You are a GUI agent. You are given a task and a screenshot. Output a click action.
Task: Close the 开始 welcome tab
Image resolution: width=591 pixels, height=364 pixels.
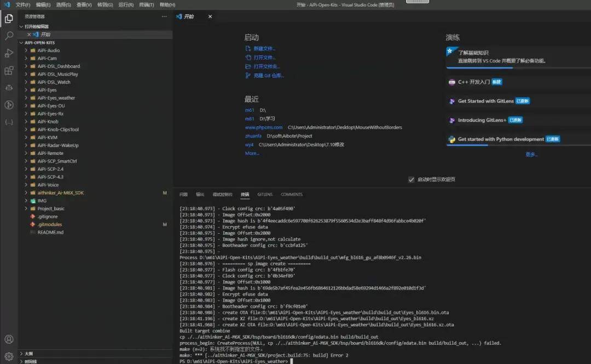(210, 16)
